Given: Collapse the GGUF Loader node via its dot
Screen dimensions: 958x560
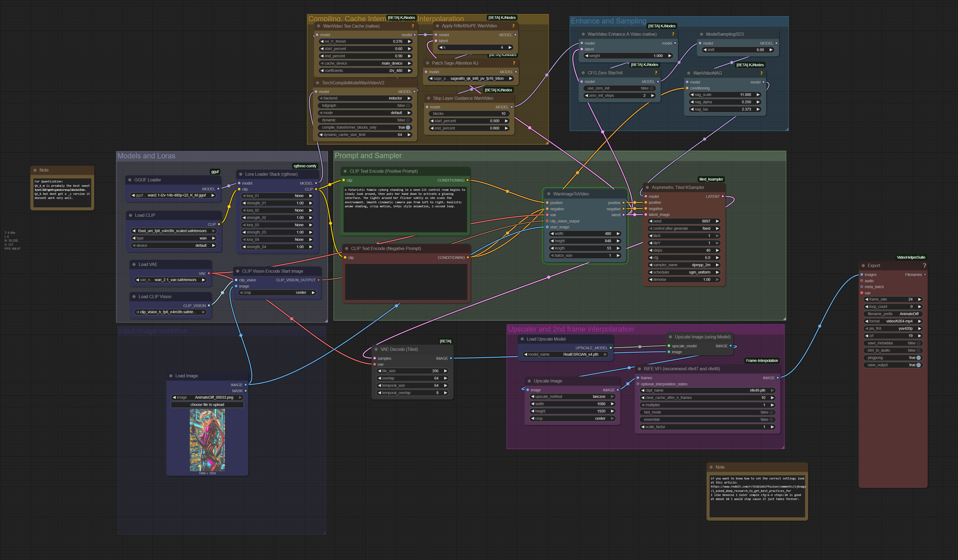Looking at the screenshot, I should tap(130, 180).
